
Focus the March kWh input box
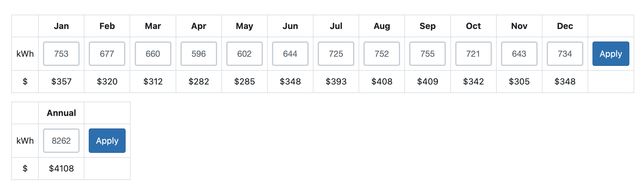[x=153, y=54]
